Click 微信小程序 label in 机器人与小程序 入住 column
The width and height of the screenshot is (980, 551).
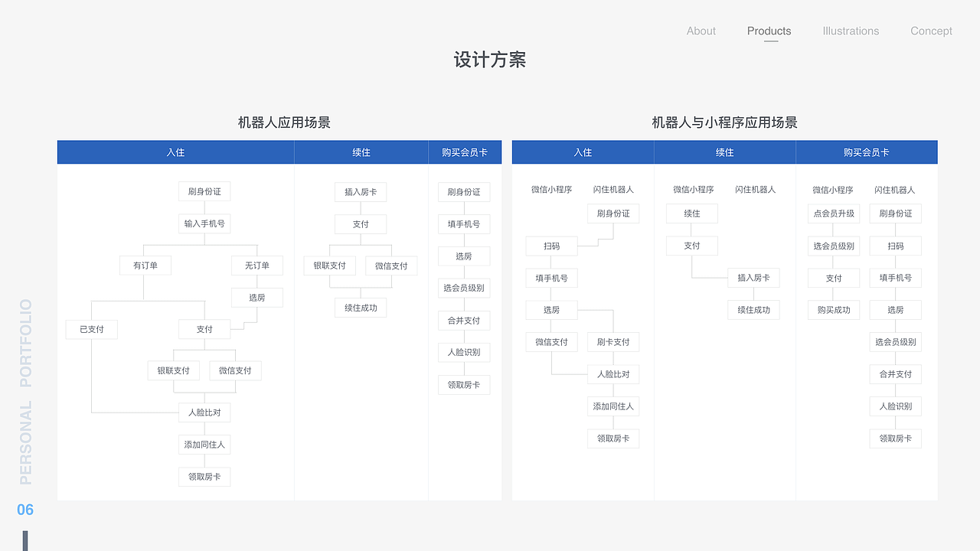(x=551, y=190)
